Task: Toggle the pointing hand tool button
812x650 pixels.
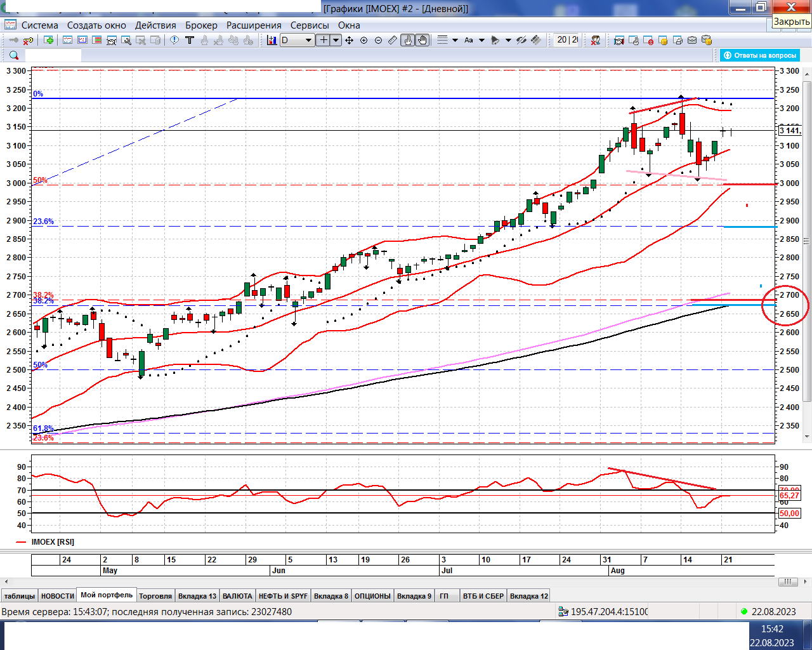Action: pyautogui.click(x=408, y=40)
